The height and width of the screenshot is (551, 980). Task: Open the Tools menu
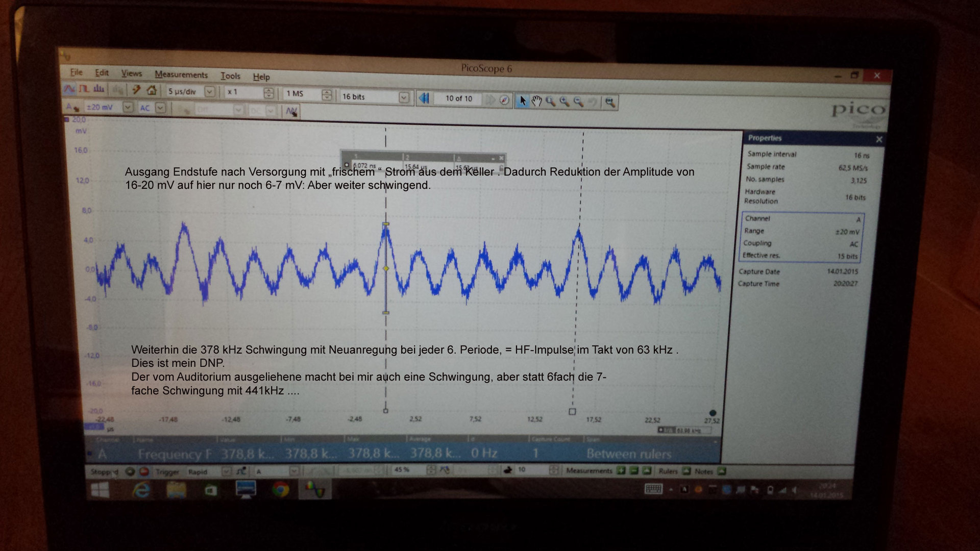230,76
